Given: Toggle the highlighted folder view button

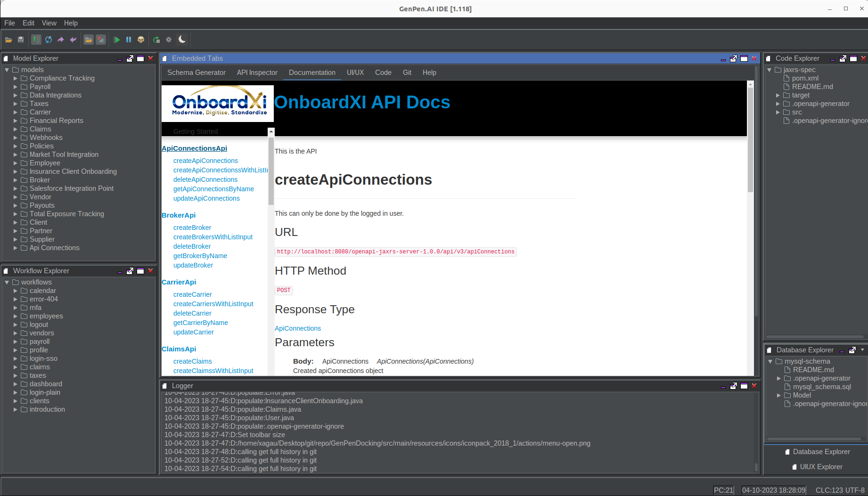Looking at the screenshot, I should tap(89, 40).
